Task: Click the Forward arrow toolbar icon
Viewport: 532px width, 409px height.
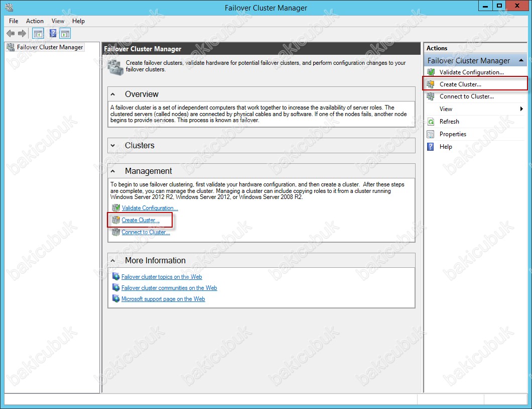Action: (22, 33)
